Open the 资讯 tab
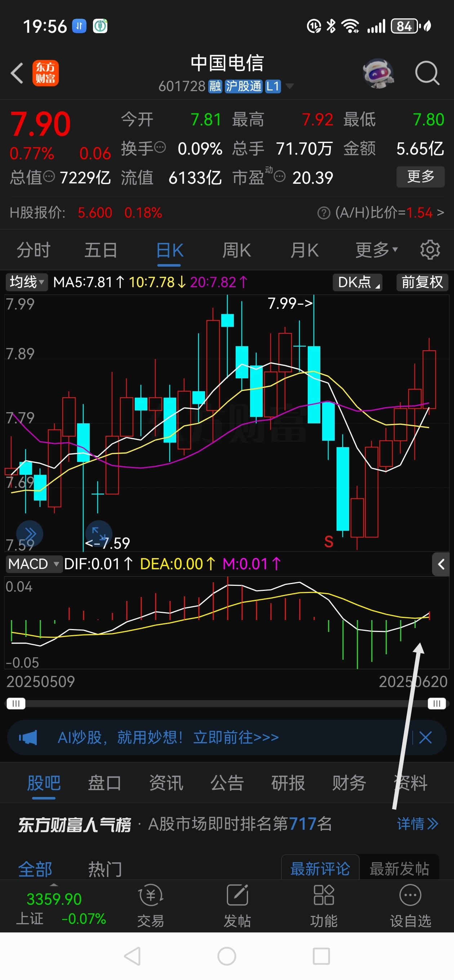The height and width of the screenshot is (980, 454). (x=166, y=783)
